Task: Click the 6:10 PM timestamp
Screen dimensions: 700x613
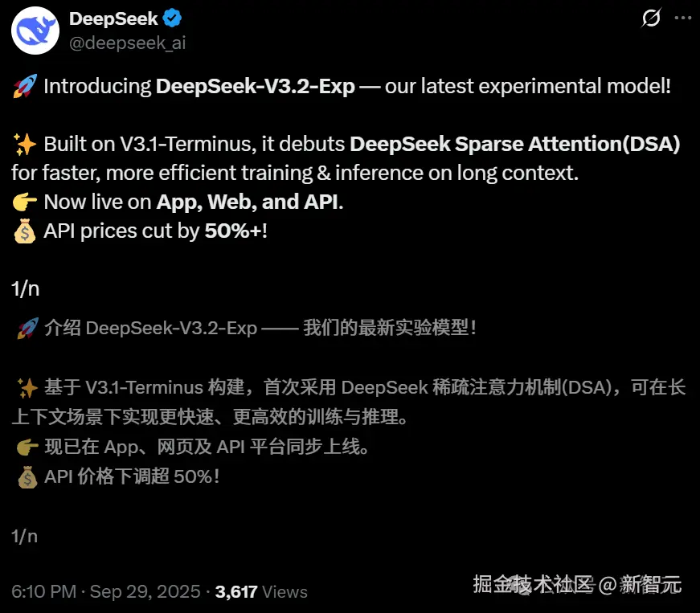Action: coord(43,591)
